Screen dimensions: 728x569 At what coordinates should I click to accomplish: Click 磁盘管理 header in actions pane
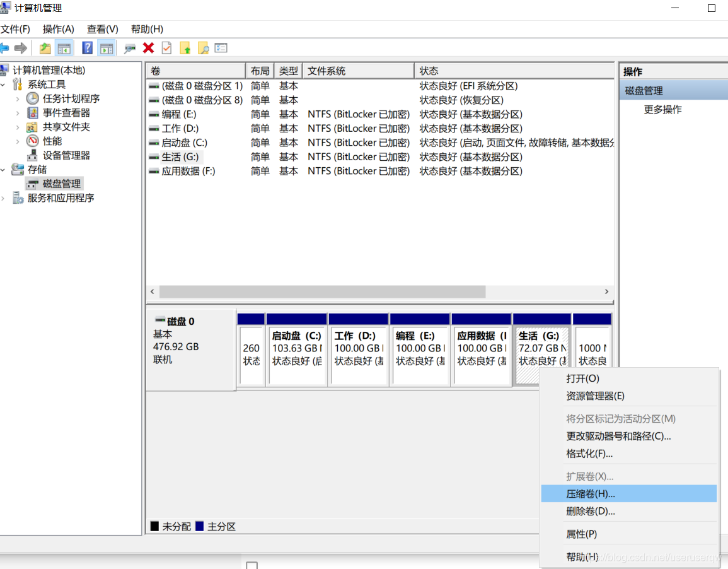[673, 91]
